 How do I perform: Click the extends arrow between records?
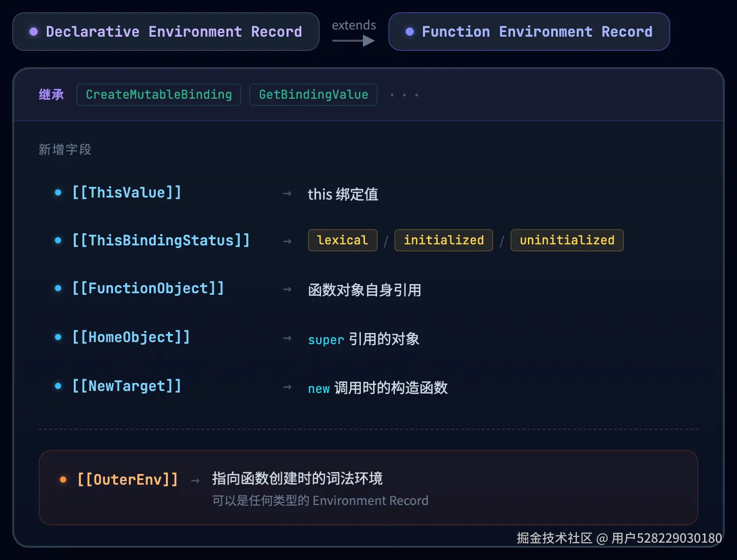pos(354,41)
